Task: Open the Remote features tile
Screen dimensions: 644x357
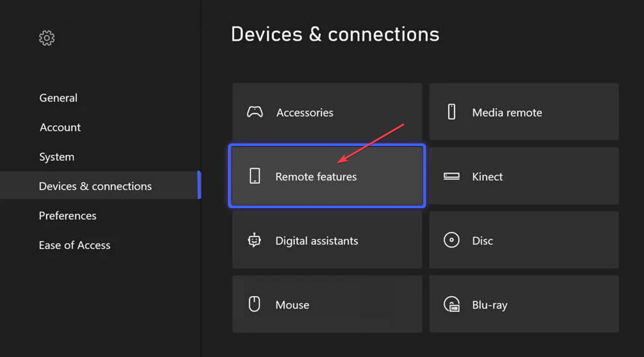Action: [327, 176]
